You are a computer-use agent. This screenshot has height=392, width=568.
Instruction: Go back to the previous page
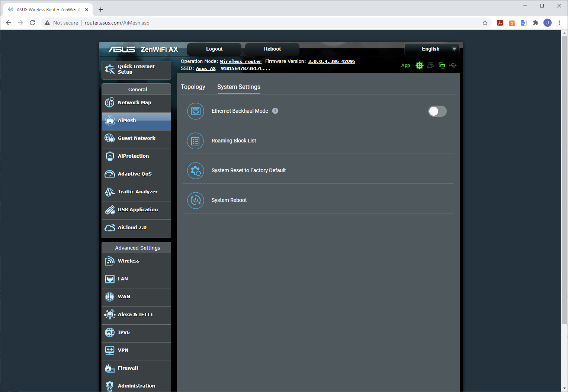(9, 23)
